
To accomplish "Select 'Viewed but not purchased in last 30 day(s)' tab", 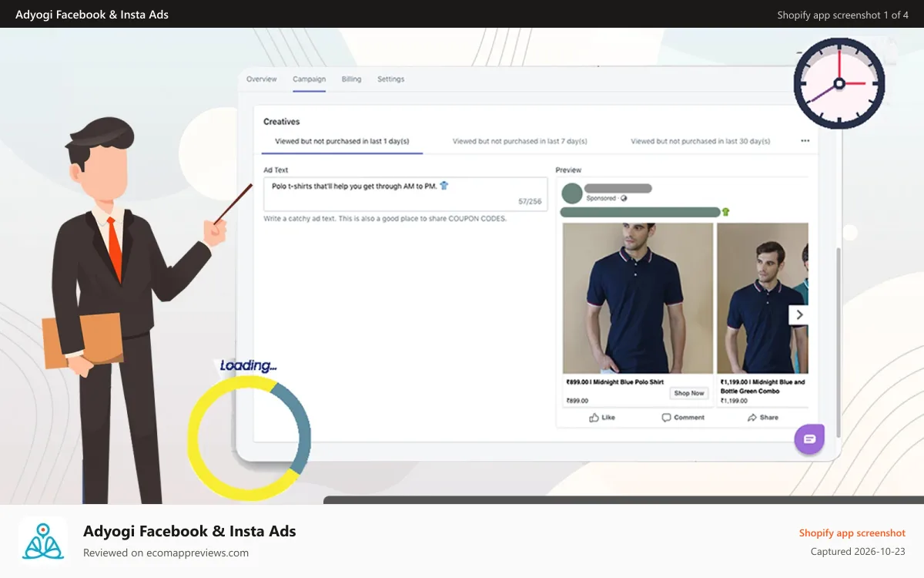I will pyautogui.click(x=700, y=142).
